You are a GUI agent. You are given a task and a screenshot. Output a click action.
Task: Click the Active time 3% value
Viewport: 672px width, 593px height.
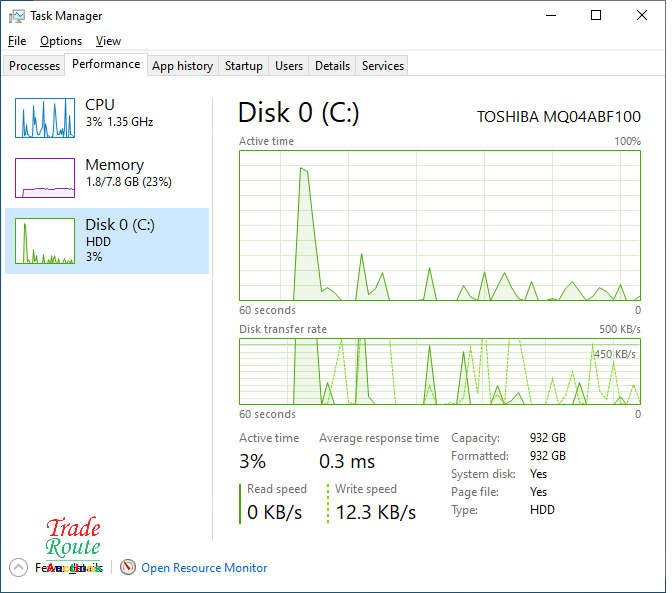[x=252, y=461]
